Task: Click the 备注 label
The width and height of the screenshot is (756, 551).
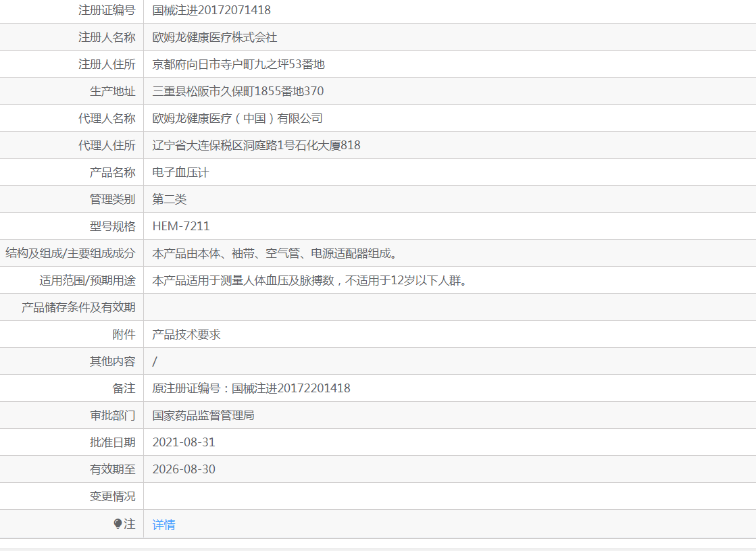Action: pyautogui.click(x=124, y=388)
